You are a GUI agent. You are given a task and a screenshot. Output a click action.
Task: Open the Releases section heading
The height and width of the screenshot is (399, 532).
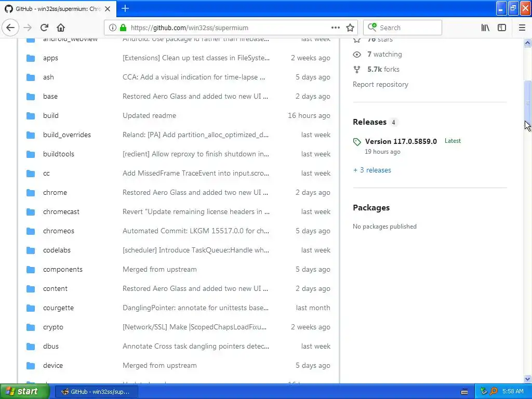coord(369,122)
